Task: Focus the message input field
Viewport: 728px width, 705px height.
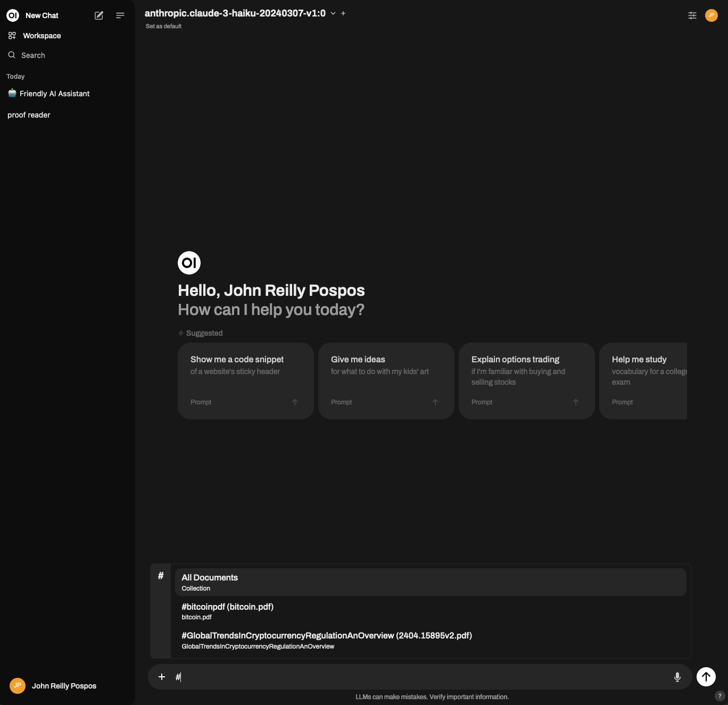Action: 420,677
